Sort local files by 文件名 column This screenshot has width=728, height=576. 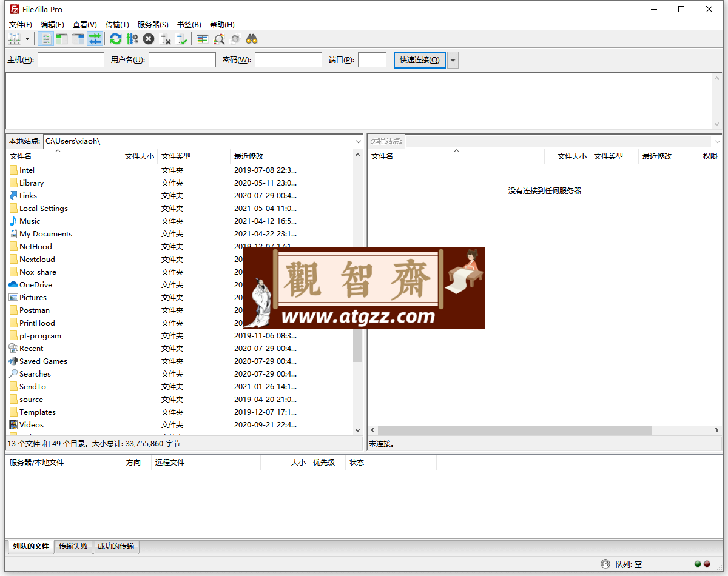pyautogui.click(x=58, y=156)
